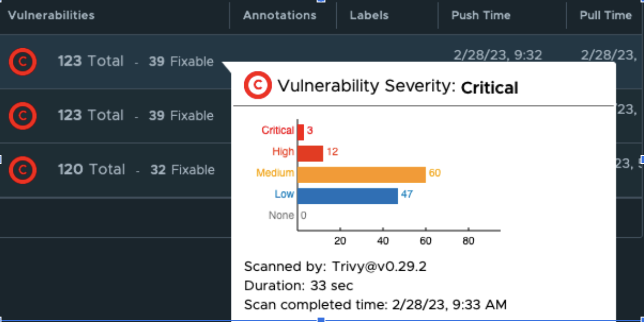Click the Labels column header
The height and width of the screenshot is (322, 644).
pos(369,15)
